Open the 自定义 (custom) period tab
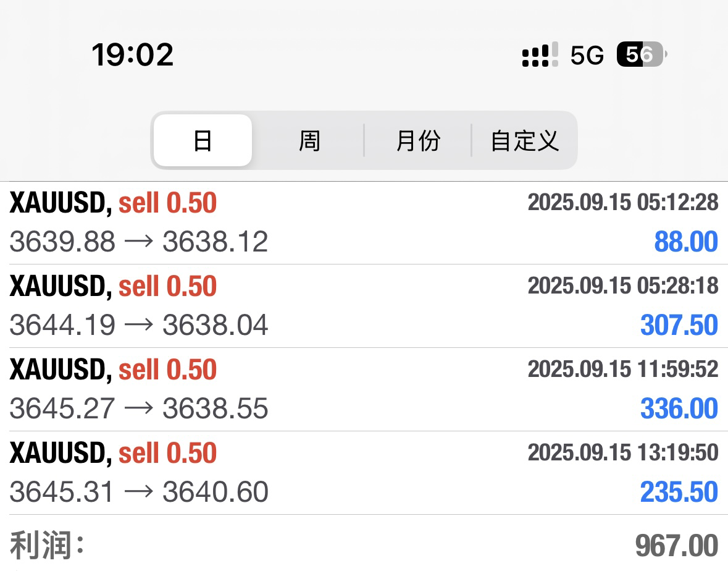The image size is (728, 571). (525, 140)
